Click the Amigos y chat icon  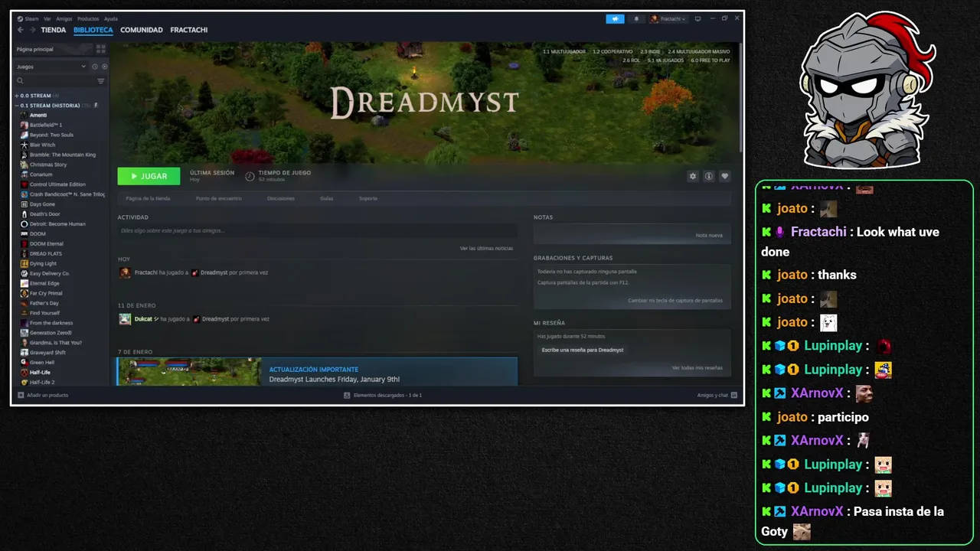tap(734, 395)
